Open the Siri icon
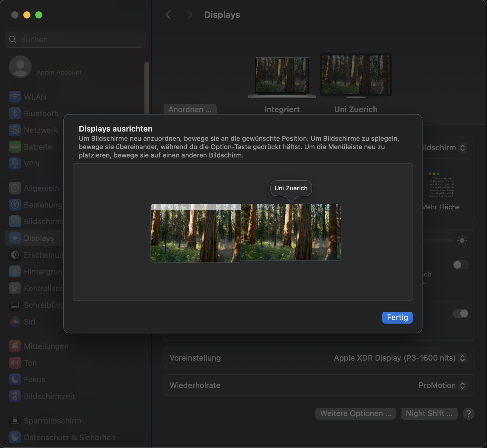The width and height of the screenshot is (487, 448). tap(15, 322)
